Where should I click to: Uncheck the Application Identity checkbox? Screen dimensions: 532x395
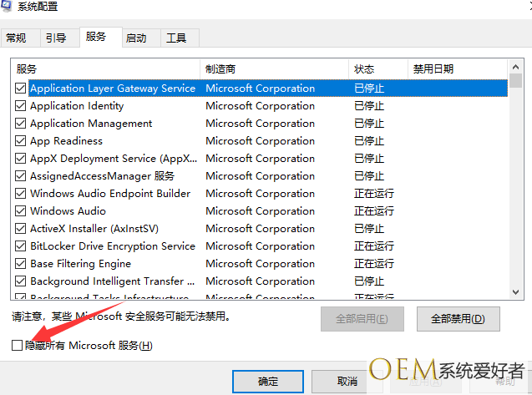click(x=21, y=106)
